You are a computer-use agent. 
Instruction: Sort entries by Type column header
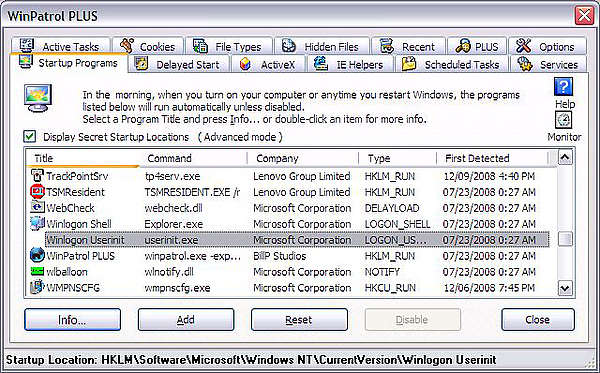[397, 158]
